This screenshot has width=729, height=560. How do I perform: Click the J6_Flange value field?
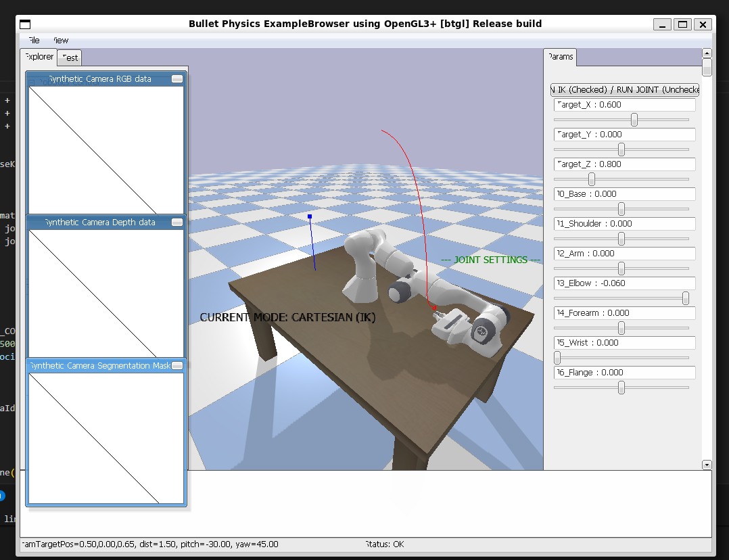pos(624,373)
